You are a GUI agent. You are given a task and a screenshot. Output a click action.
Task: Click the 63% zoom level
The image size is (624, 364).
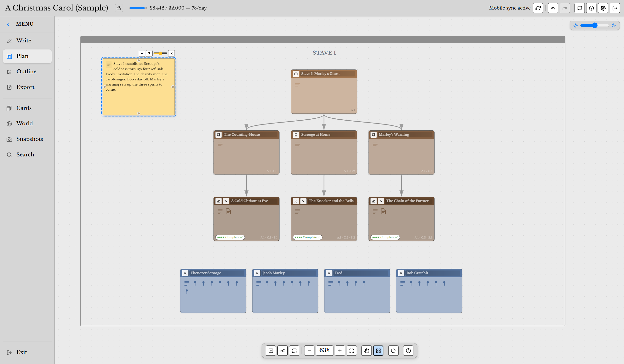point(324,351)
